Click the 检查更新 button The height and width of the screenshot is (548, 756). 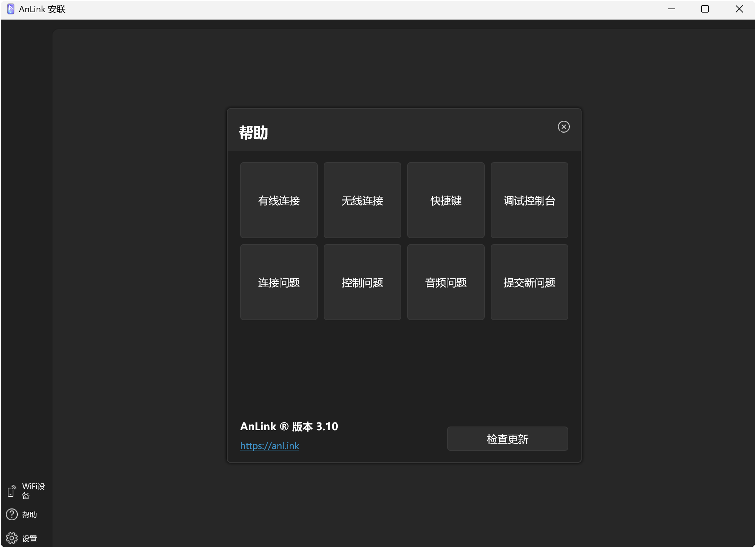pos(507,439)
